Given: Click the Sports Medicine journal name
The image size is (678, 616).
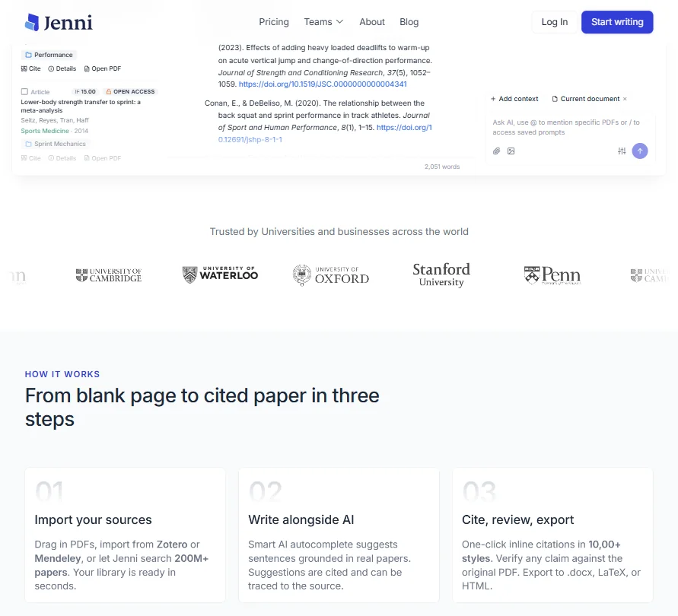Looking at the screenshot, I should click(x=45, y=131).
